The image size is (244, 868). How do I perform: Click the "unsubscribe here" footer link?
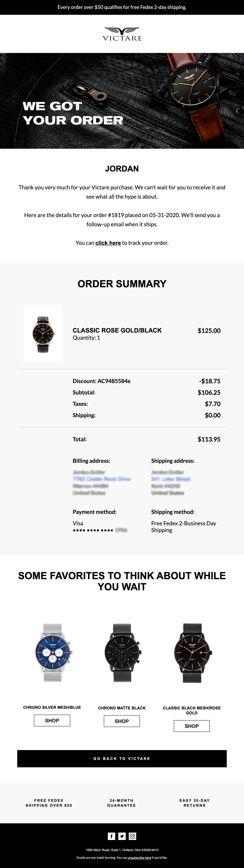pyautogui.click(x=139, y=858)
